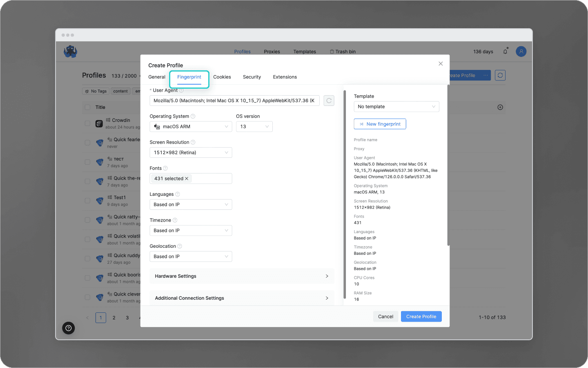The width and height of the screenshot is (588, 368).
Task: Open the Template dropdown
Action: [x=396, y=107]
